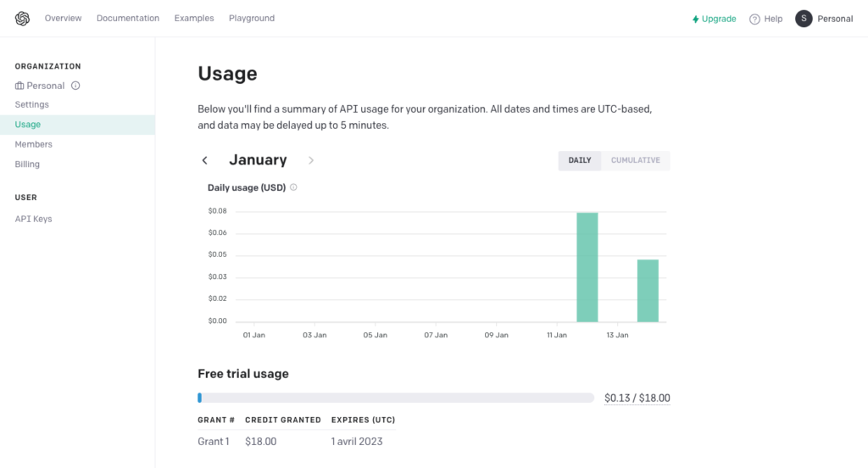Go to next month with right chevron
Viewport: 868px width, 468px height.
(x=311, y=160)
